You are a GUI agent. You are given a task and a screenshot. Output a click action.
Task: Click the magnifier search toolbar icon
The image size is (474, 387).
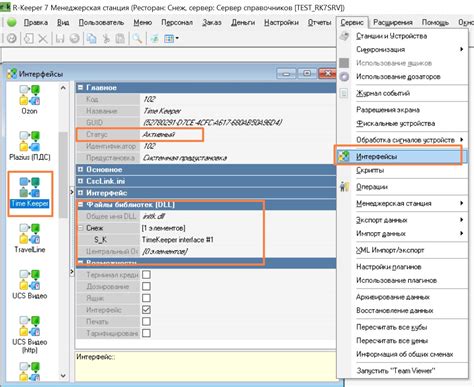click(137, 39)
